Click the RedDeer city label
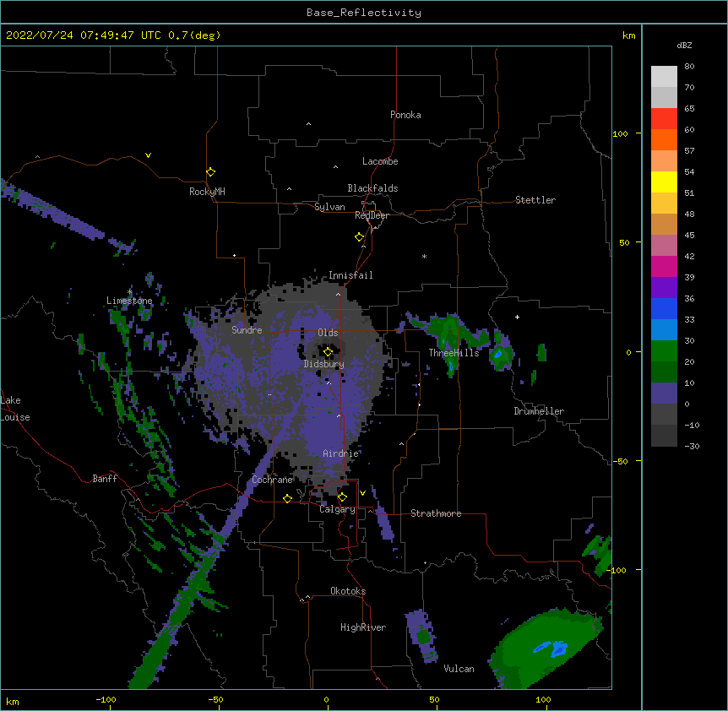The image size is (728, 711). tap(372, 215)
